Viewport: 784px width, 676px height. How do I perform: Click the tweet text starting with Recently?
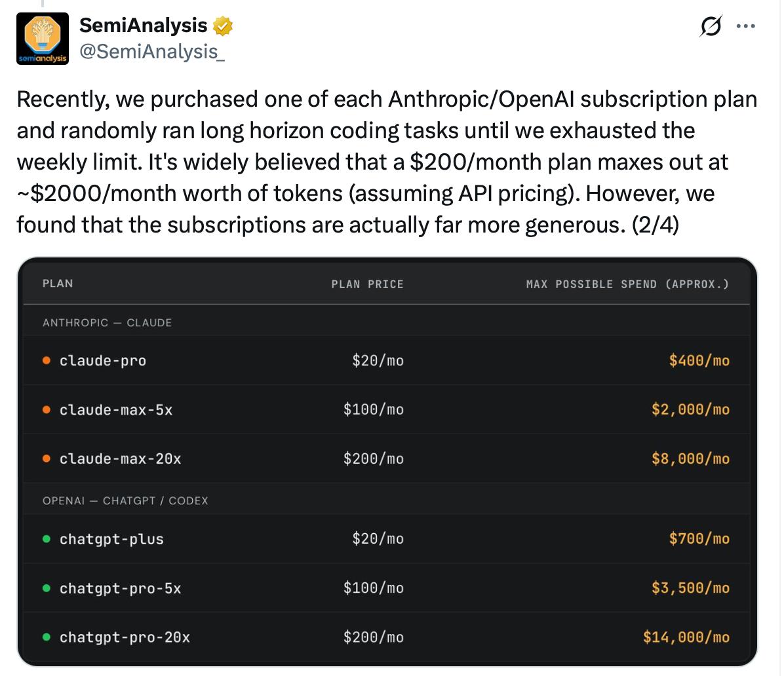coord(387,162)
